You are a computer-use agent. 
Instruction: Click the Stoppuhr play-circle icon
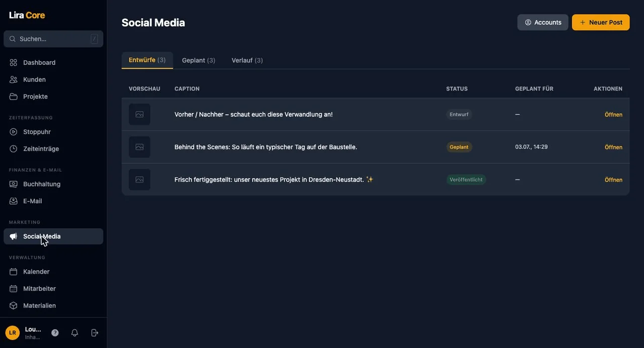(14, 132)
